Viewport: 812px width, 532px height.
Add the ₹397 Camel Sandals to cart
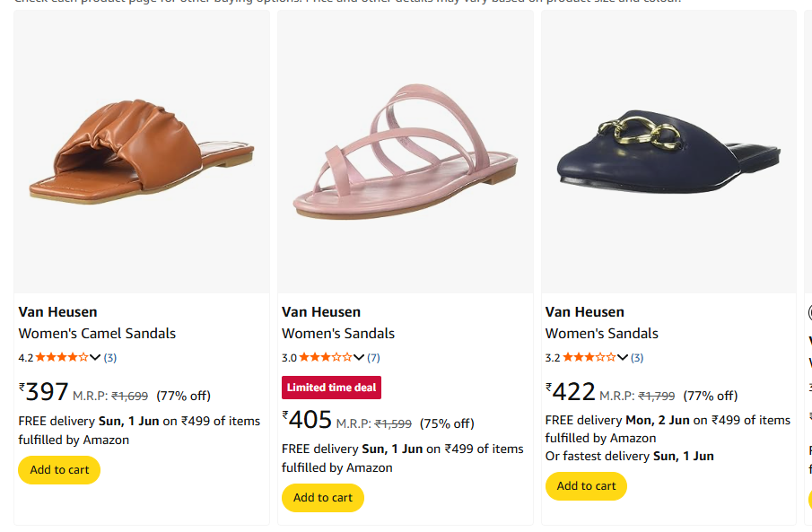pos(59,470)
